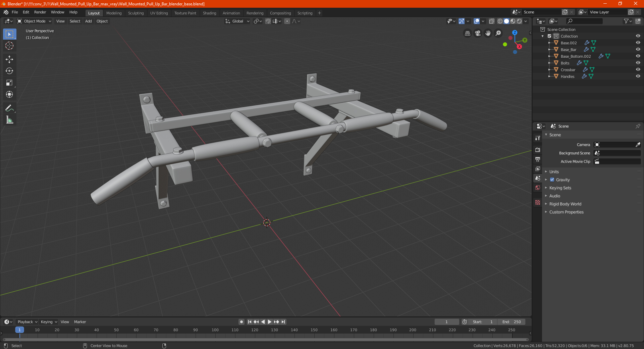644x349 pixels.
Task: Toggle snapping magnet in viewport header
Action: click(268, 21)
